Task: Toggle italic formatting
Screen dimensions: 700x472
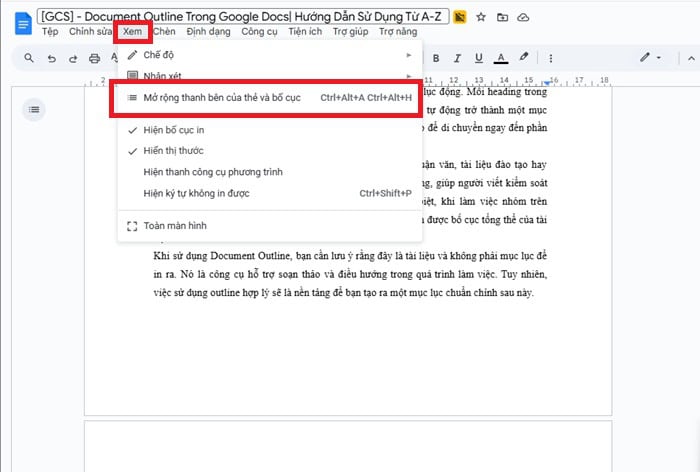Action: 457,58
